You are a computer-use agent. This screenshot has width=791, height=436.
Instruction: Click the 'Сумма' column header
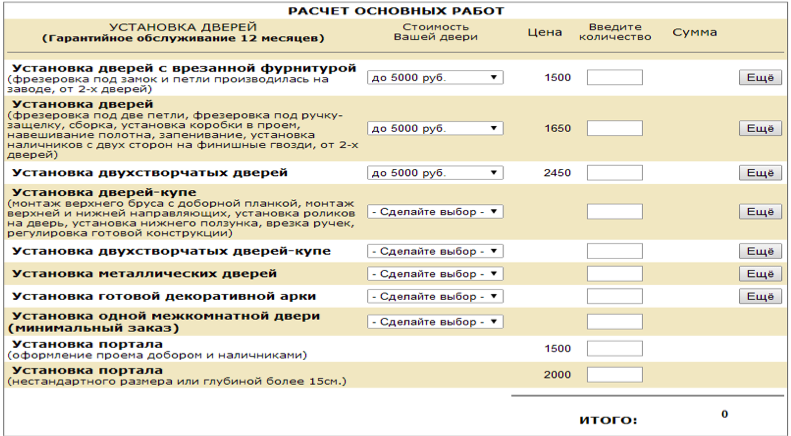[695, 32]
